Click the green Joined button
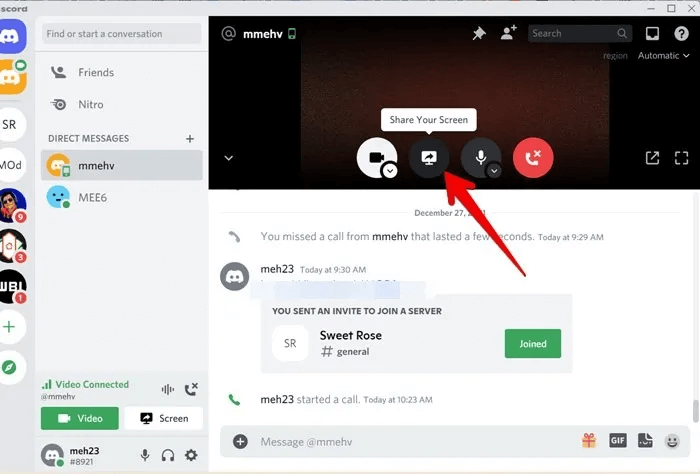 tap(533, 344)
